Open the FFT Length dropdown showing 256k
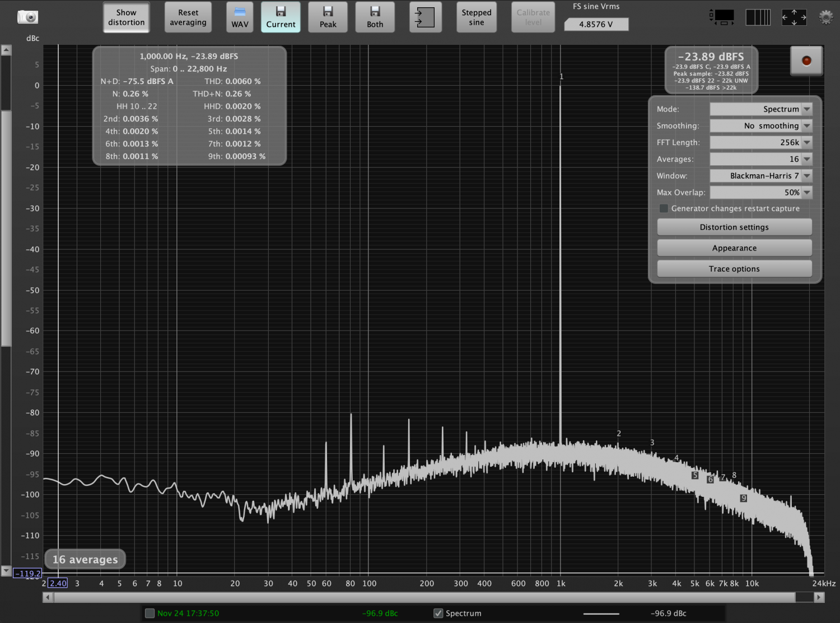This screenshot has height=623, width=840. [x=760, y=142]
